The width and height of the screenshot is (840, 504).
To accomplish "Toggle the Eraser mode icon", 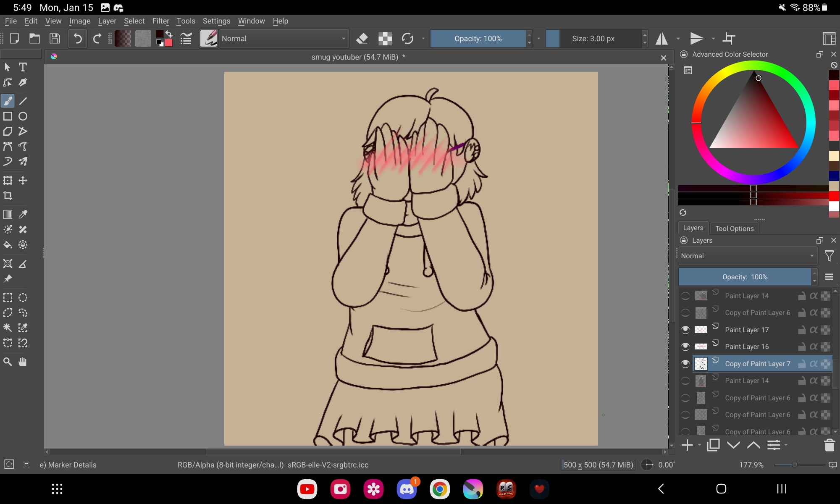I will (x=362, y=39).
